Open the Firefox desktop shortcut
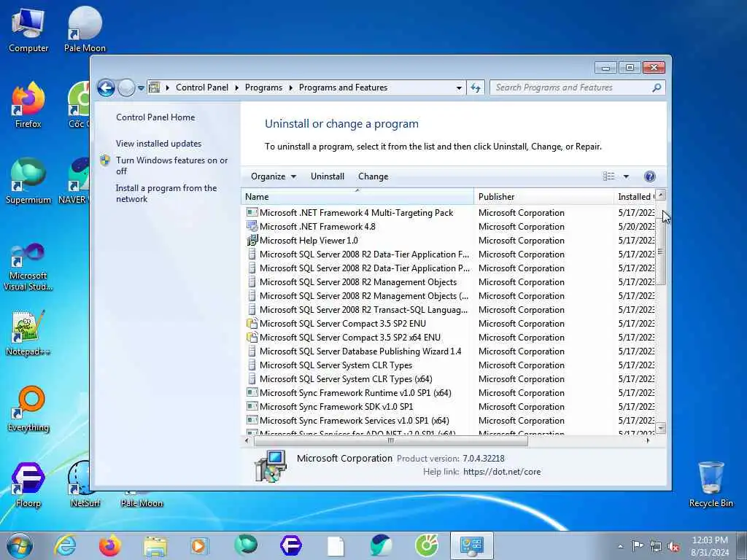Image resolution: width=747 pixels, height=560 pixels. [x=28, y=106]
